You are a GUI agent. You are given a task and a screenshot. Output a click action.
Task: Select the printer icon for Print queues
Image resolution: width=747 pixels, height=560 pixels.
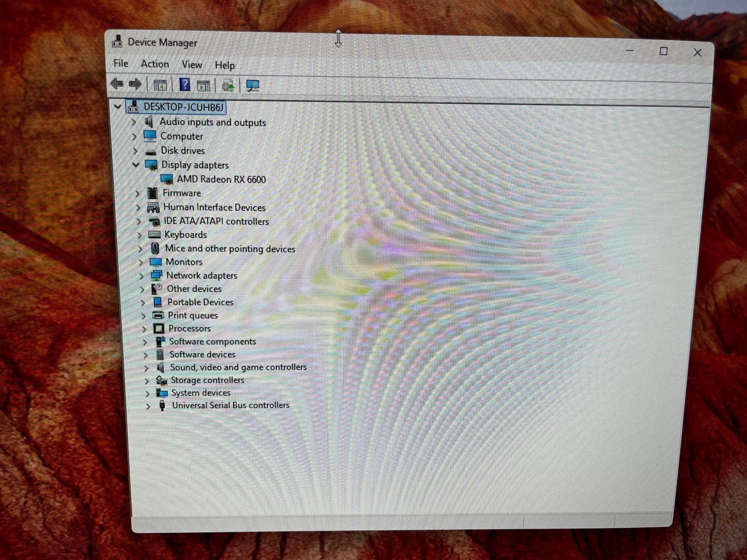coord(158,315)
